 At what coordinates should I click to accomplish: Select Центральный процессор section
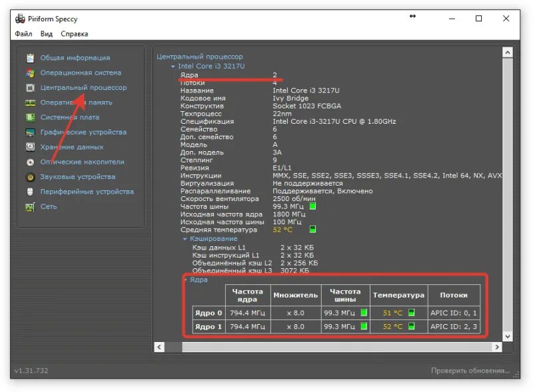pyautogui.click(x=84, y=88)
